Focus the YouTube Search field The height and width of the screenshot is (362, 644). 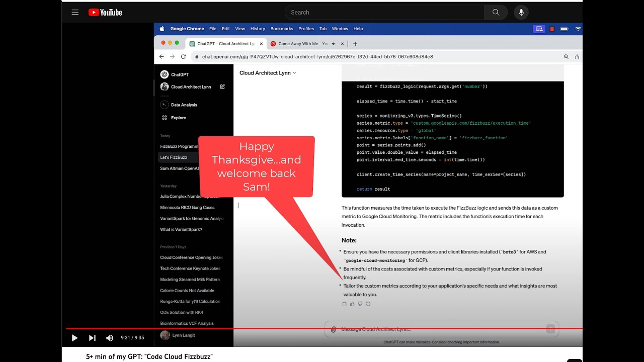pos(385,13)
